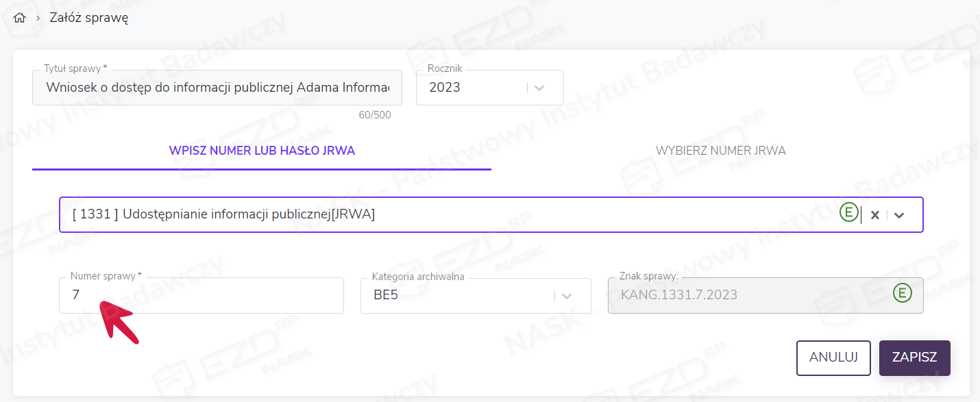Click the 2023 value in Rocznik

(x=445, y=88)
